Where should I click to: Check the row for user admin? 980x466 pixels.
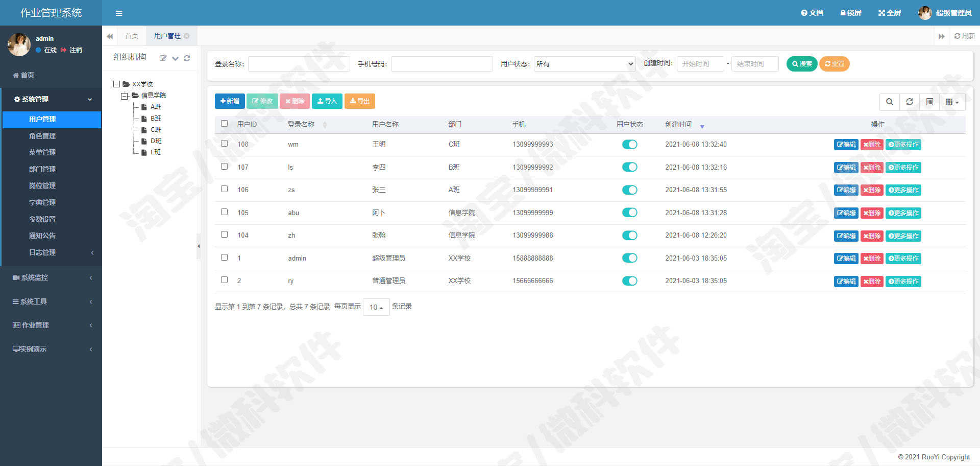(224, 258)
